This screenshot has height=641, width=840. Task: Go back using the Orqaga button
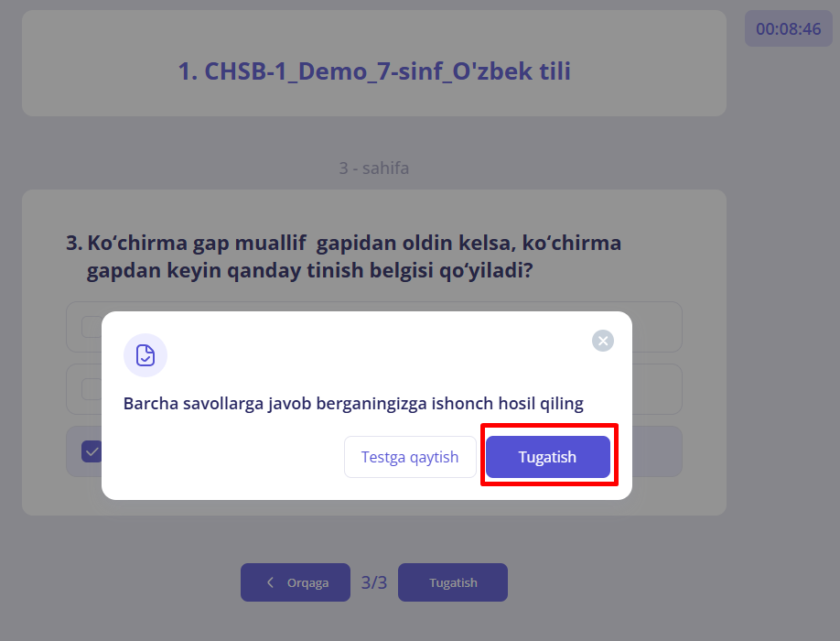(296, 582)
